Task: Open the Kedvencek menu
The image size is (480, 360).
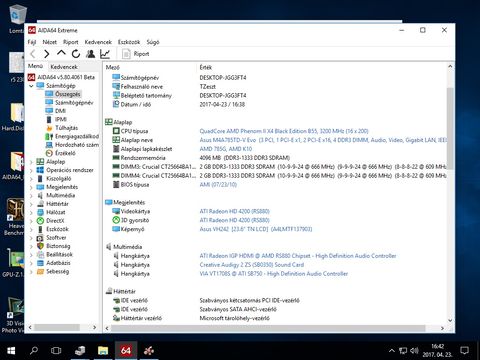Action: pos(98,42)
